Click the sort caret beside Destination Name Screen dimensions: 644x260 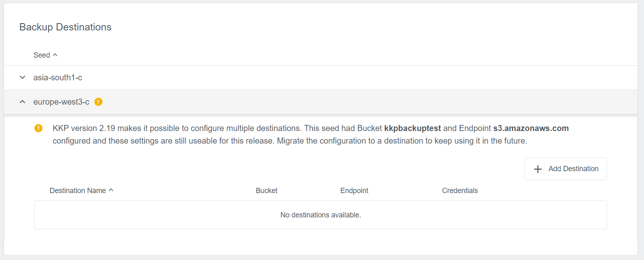tap(111, 190)
